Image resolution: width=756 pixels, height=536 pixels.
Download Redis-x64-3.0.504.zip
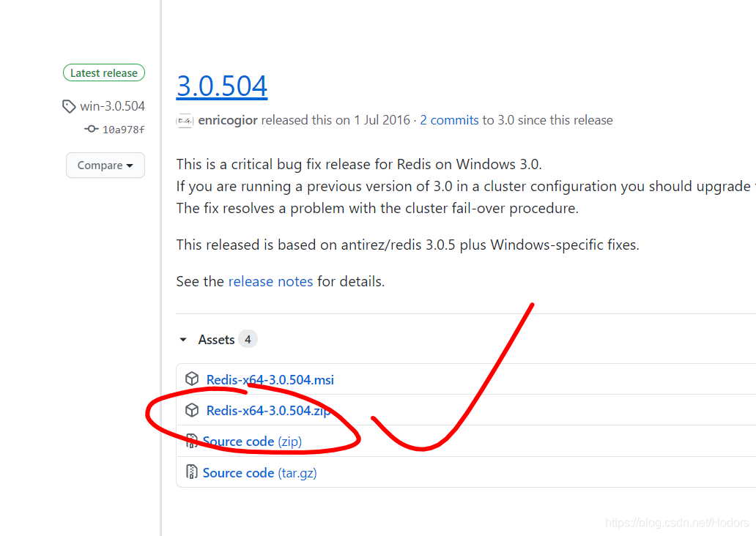tap(269, 411)
